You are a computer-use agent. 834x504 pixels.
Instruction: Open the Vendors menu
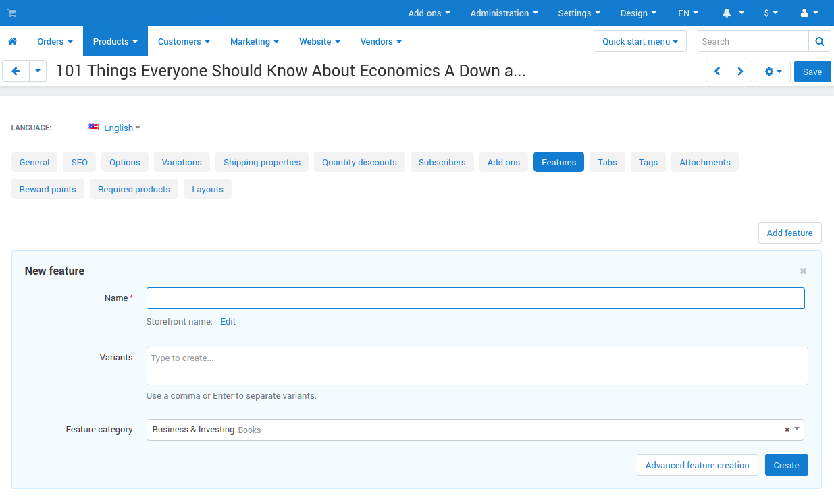381,41
